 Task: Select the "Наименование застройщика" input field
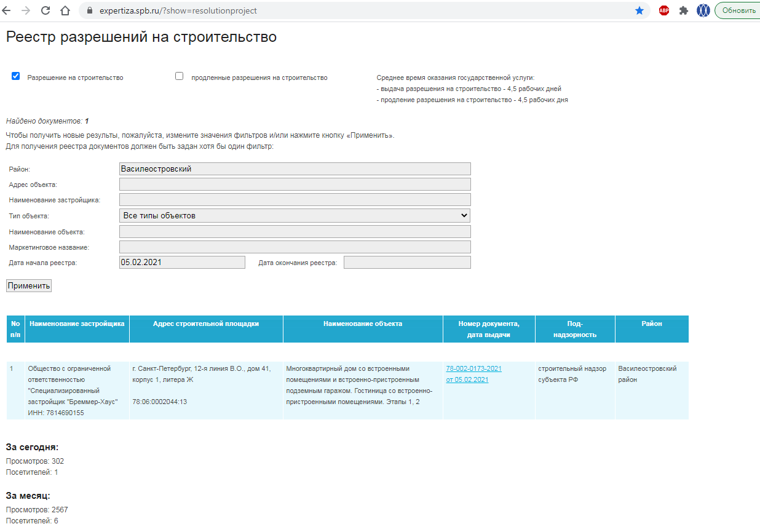click(x=295, y=200)
